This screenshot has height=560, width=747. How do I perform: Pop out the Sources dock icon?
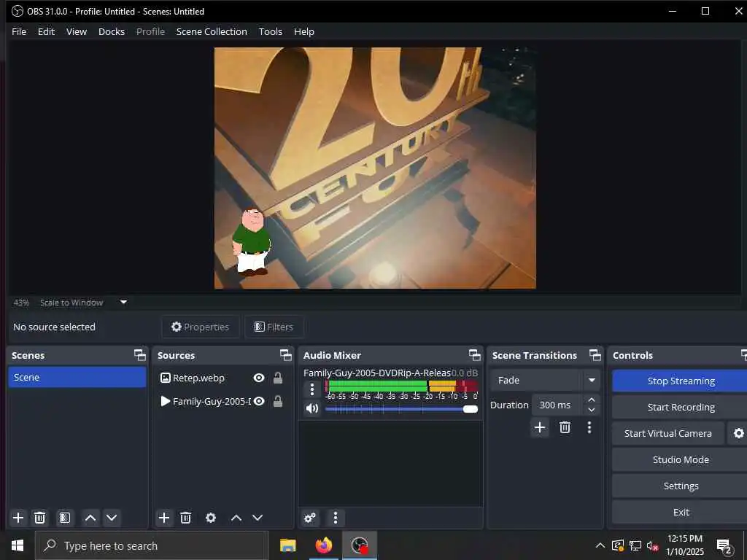click(x=285, y=355)
